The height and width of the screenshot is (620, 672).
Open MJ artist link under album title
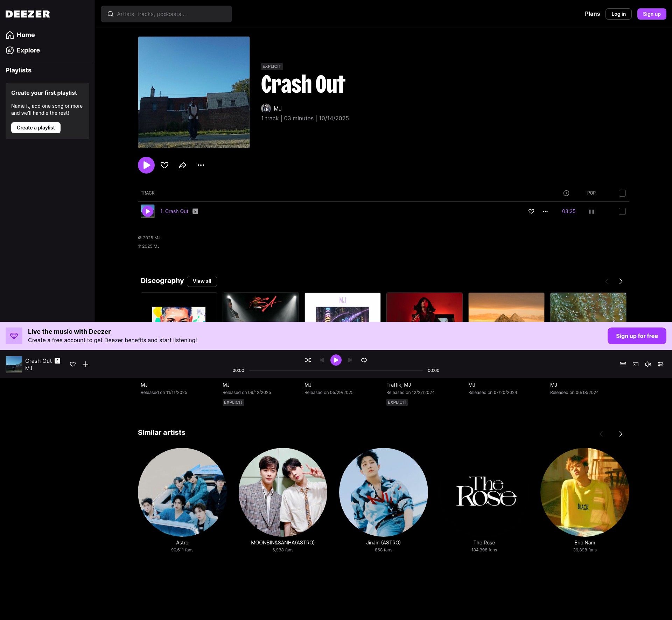[278, 108]
